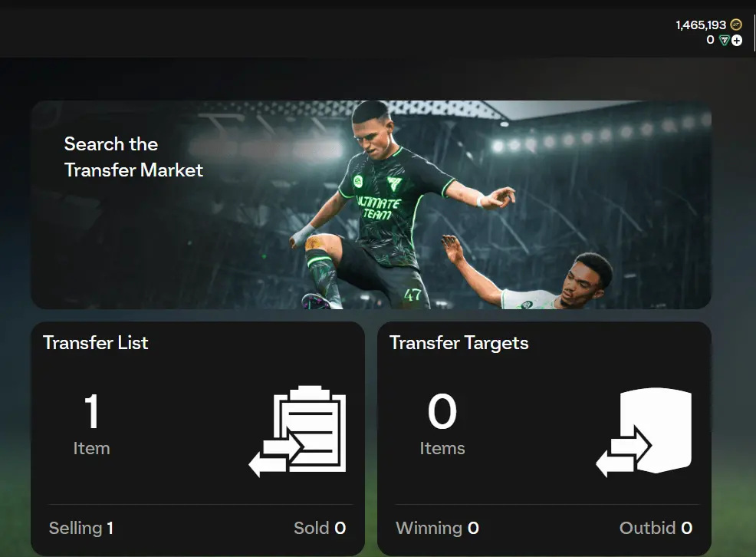Click the 0 FC Points balance

pyautogui.click(x=710, y=40)
